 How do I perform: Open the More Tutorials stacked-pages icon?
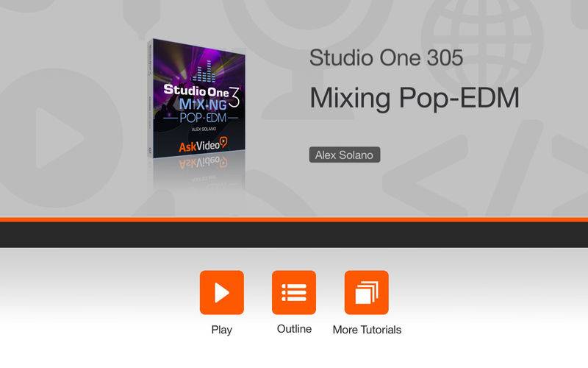coord(366,292)
